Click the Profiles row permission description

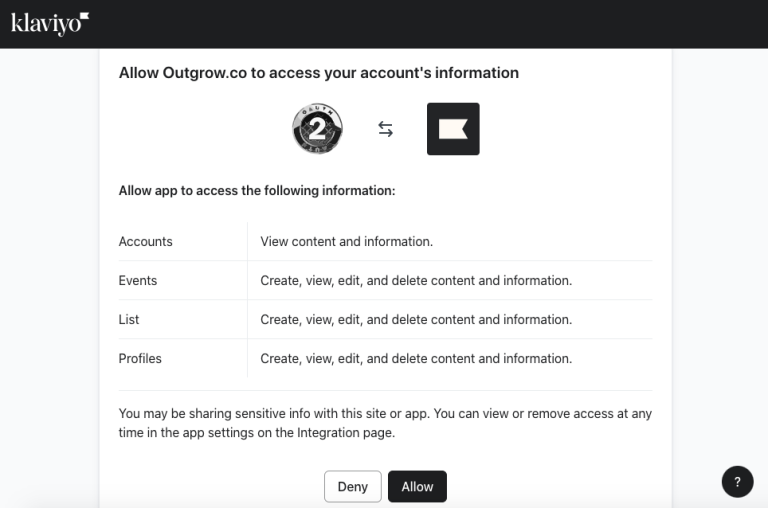[x=416, y=358]
